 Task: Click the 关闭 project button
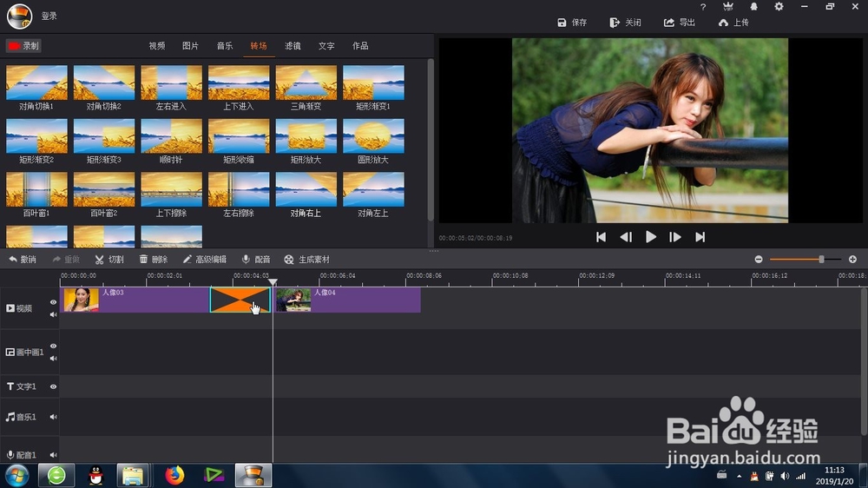pos(625,23)
